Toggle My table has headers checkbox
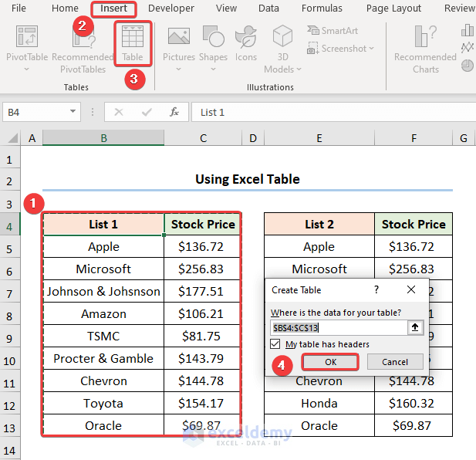Screen dimensions: 476x460 pos(275,344)
